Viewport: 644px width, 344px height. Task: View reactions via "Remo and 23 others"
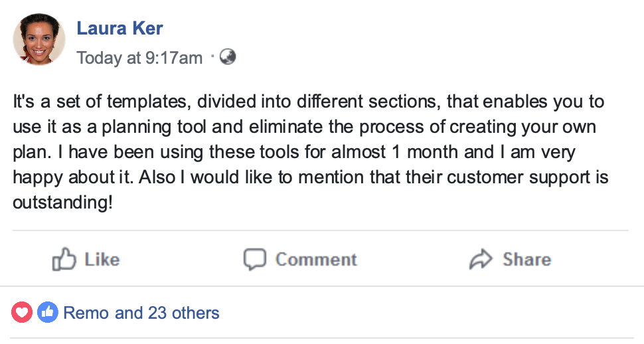pyautogui.click(x=141, y=312)
